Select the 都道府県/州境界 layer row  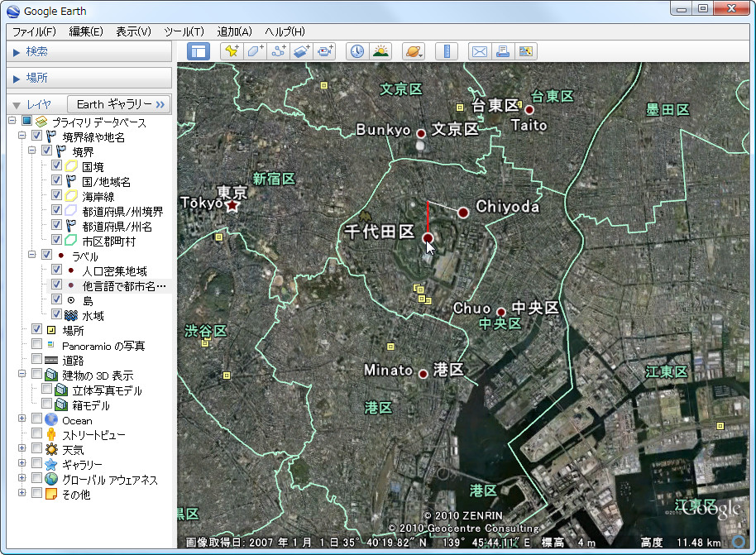pyautogui.click(x=122, y=212)
